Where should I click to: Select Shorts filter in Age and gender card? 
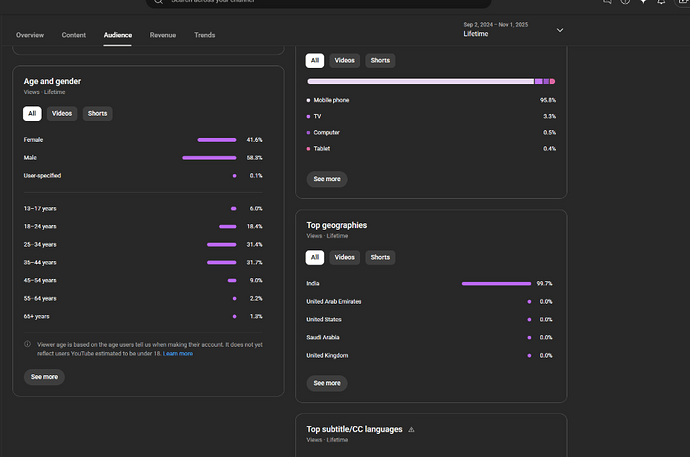pyautogui.click(x=97, y=113)
